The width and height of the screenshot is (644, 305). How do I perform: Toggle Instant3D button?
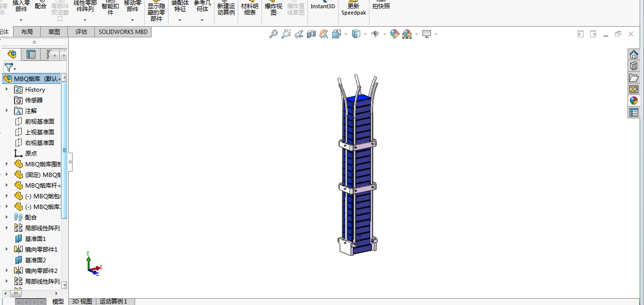323,5
